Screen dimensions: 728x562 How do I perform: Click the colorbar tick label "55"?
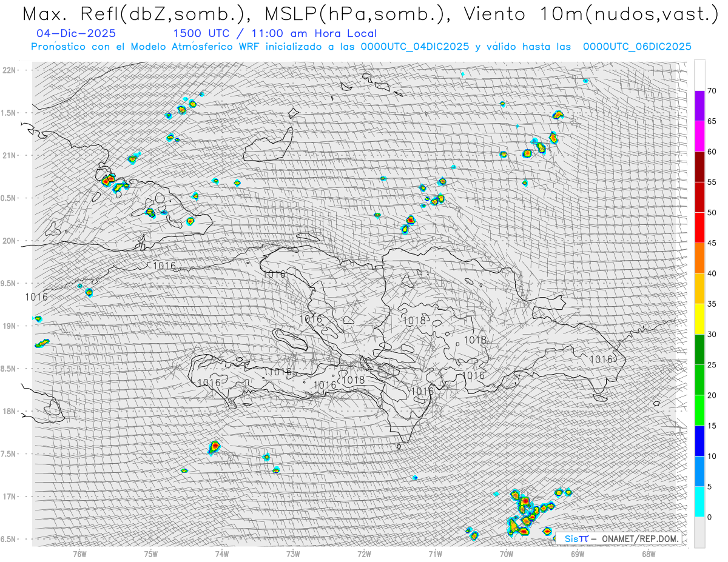712,182
